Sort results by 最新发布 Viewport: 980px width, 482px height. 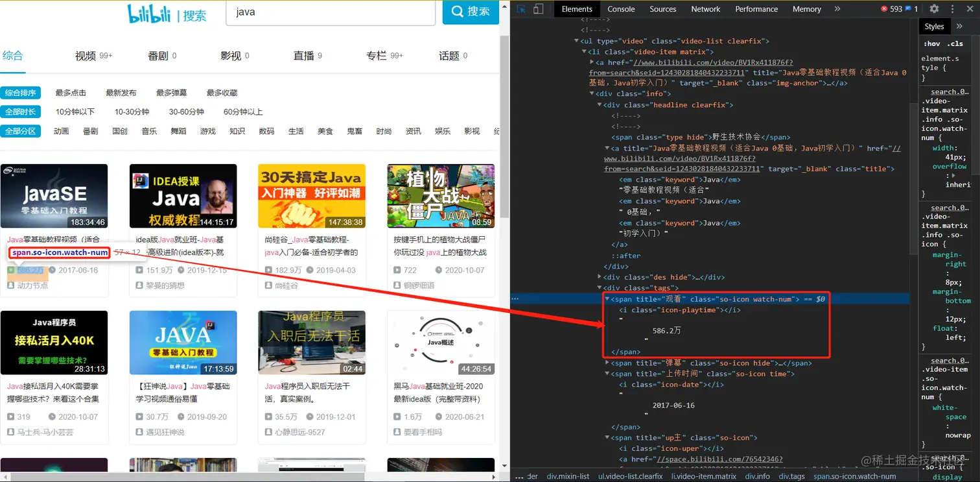[121, 93]
